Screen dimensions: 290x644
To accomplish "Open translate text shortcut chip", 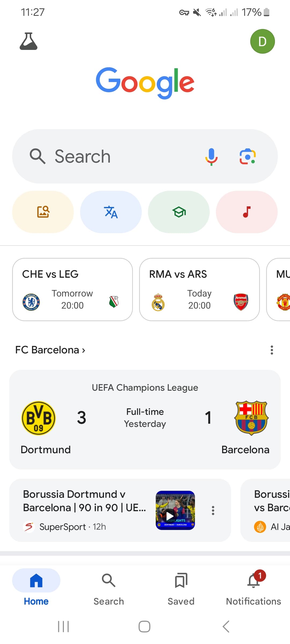I will [x=111, y=212].
